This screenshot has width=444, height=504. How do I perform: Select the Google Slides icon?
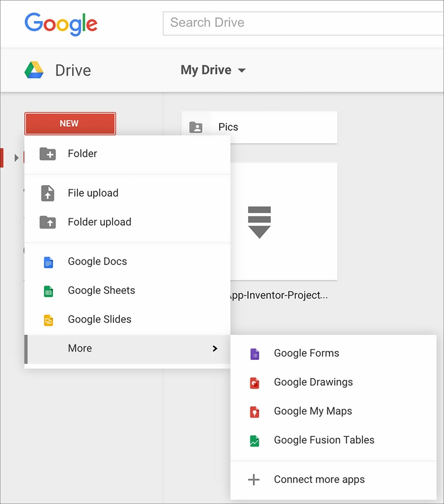48,319
